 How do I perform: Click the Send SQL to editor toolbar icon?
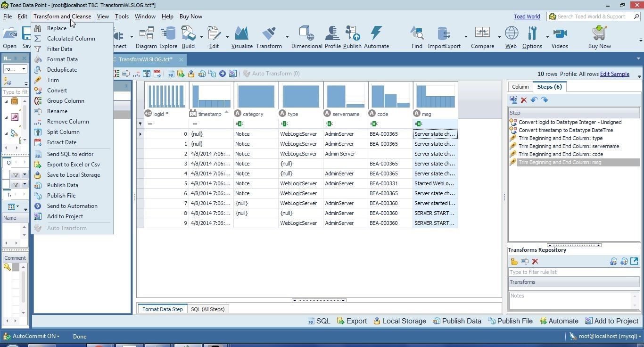[x=171, y=74]
